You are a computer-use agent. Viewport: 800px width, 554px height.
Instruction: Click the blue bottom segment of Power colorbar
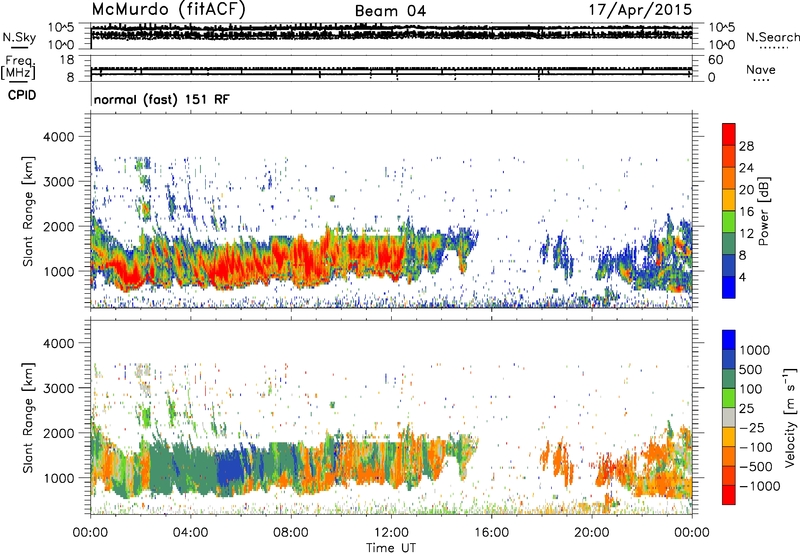[x=729, y=287]
